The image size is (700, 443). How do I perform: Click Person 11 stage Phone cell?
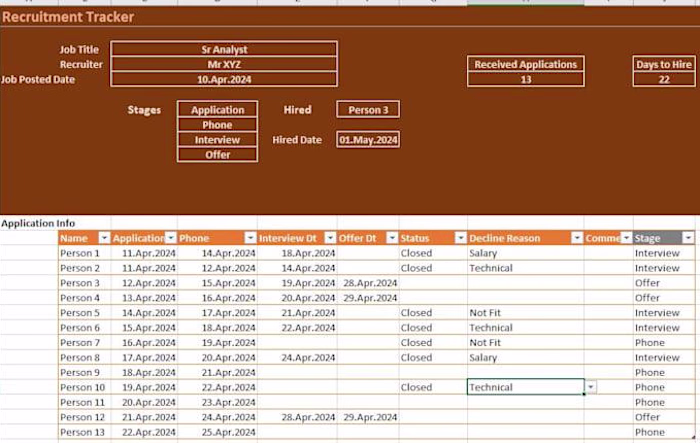point(664,402)
